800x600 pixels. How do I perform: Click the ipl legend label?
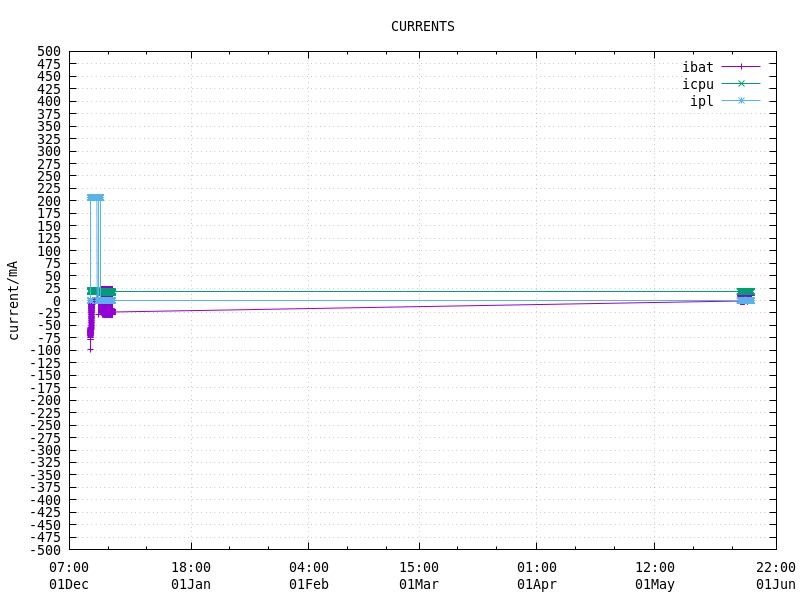702,101
